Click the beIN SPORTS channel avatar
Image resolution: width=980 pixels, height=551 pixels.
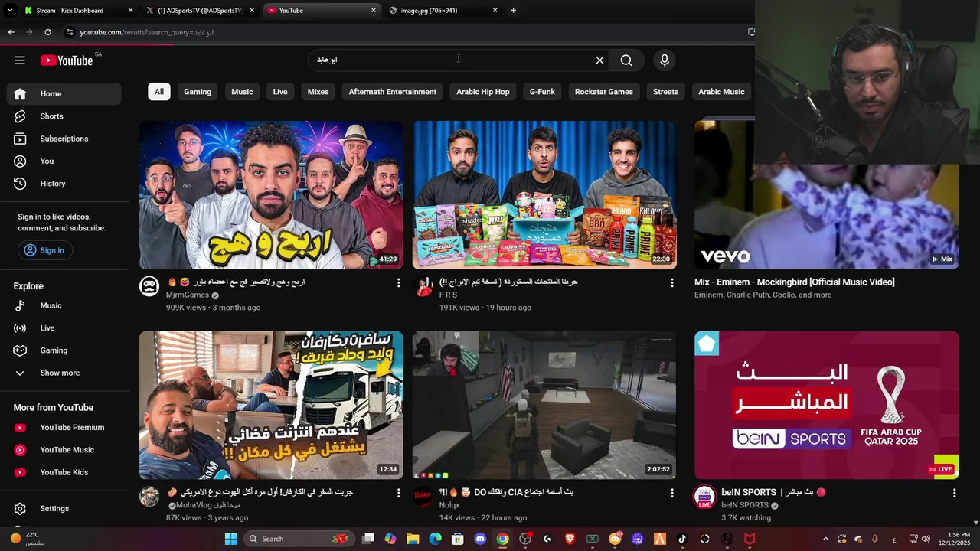click(704, 497)
